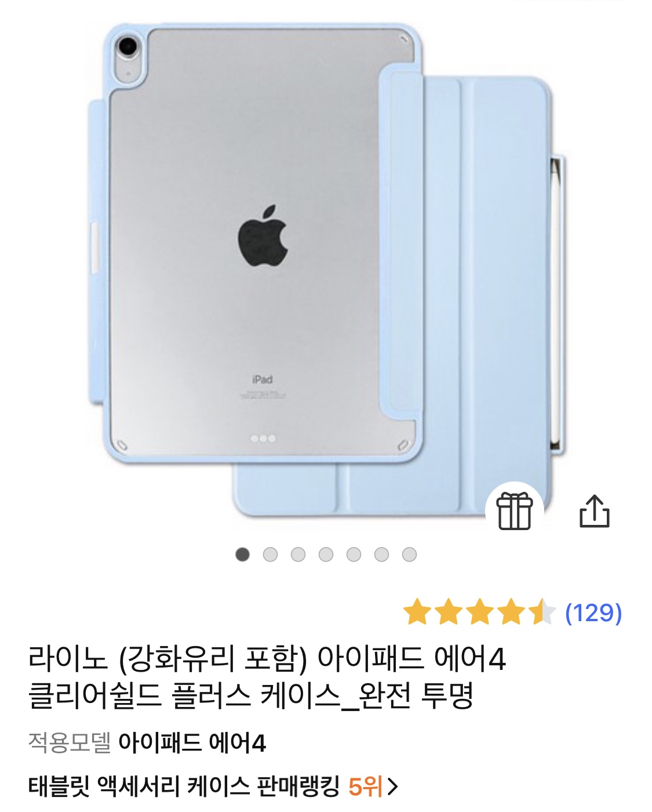Tap the gift box icon
Screen dimensions: 652x812
point(515,511)
